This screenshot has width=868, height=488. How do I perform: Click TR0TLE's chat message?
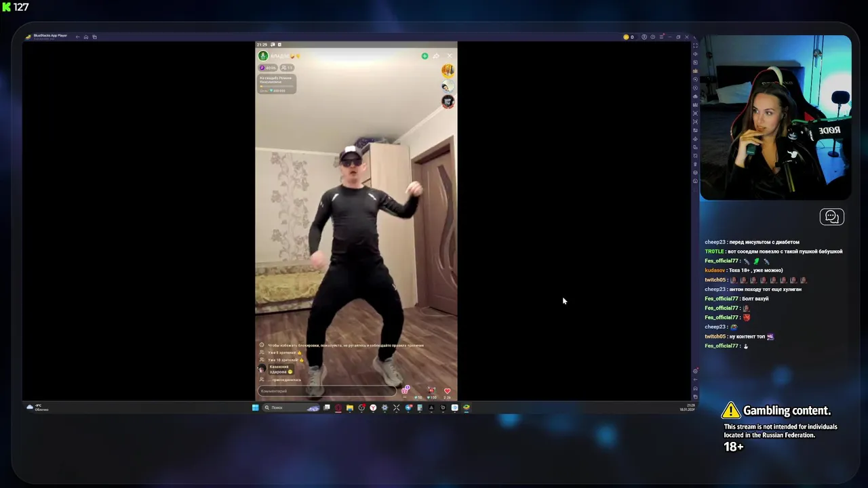click(774, 251)
